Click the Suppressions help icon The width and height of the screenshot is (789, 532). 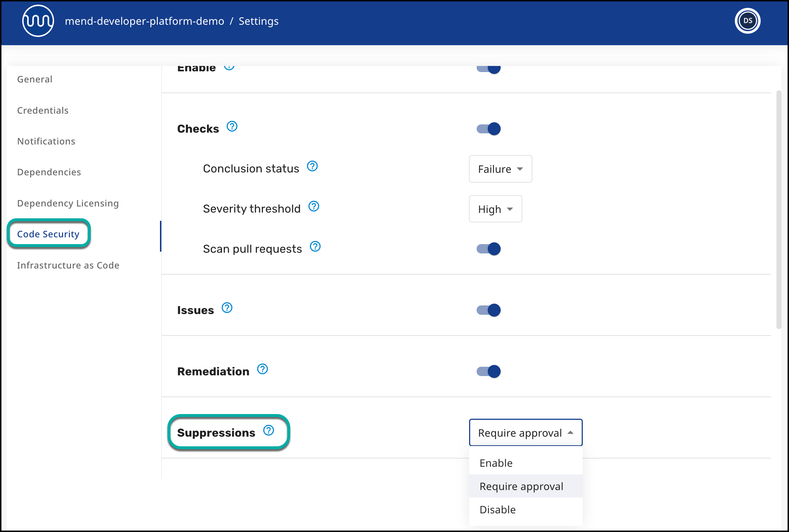pyautogui.click(x=269, y=431)
